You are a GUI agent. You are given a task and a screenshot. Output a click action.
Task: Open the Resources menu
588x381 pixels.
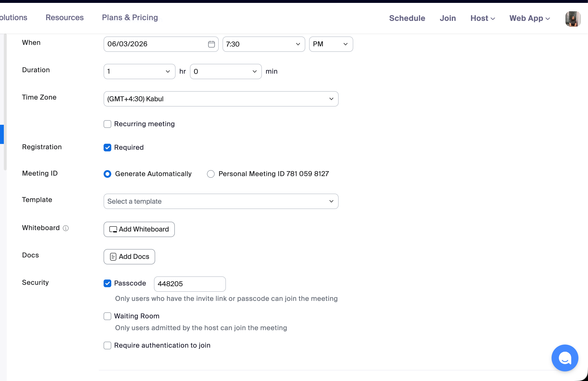click(65, 18)
